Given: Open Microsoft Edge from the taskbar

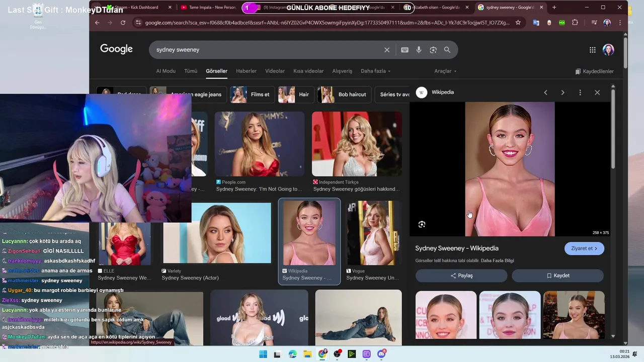Looking at the screenshot, I should (293, 354).
